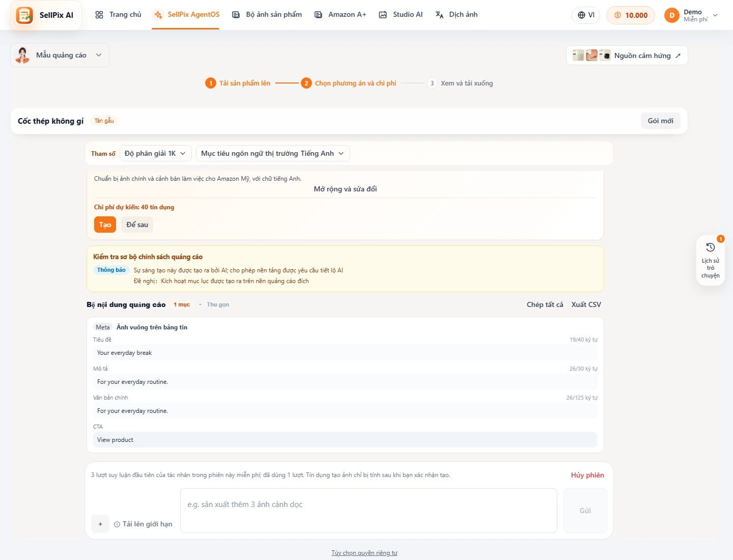Viewport: 733px width, 560px height.
Task: Open the Trang chủ home tab
Action: click(x=118, y=15)
